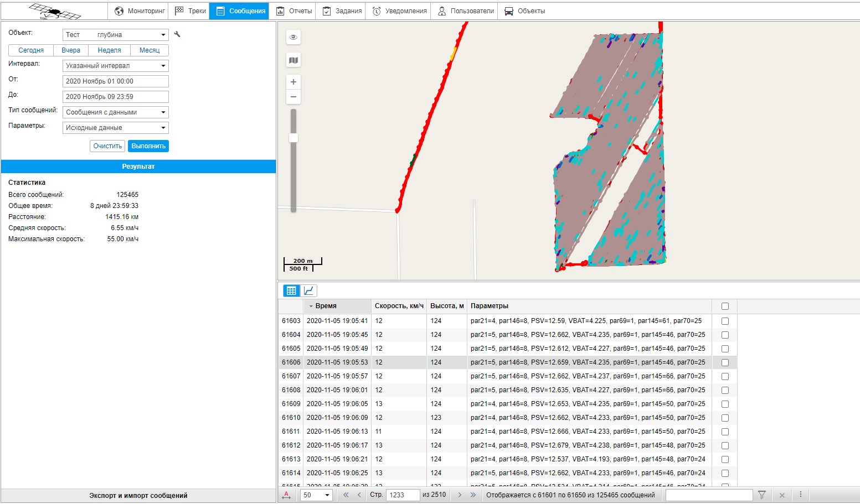This screenshot has height=504, width=860.
Task: Click the map layers icon
Action: [293, 60]
